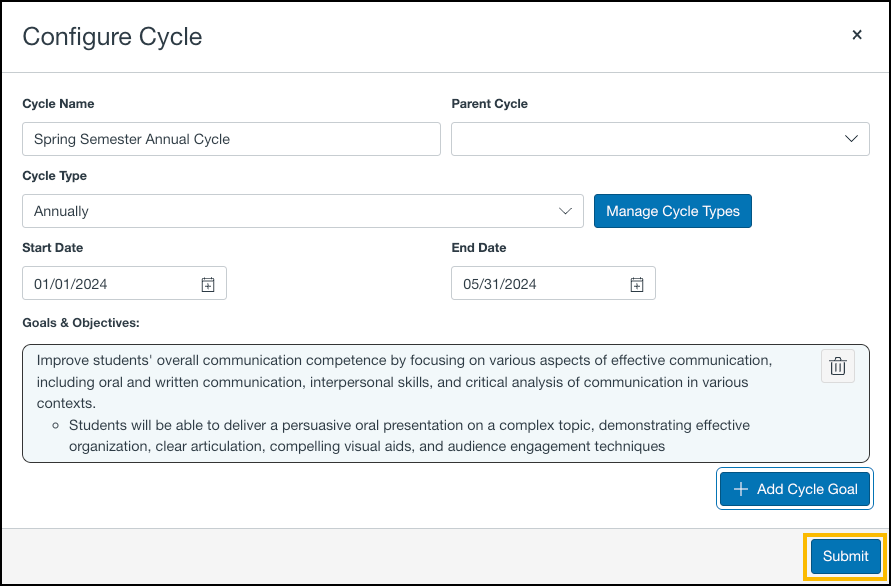This screenshot has height=586, width=891.
Task: Delete the communication goal using the trash icon
Action: [x=837, y=366]
